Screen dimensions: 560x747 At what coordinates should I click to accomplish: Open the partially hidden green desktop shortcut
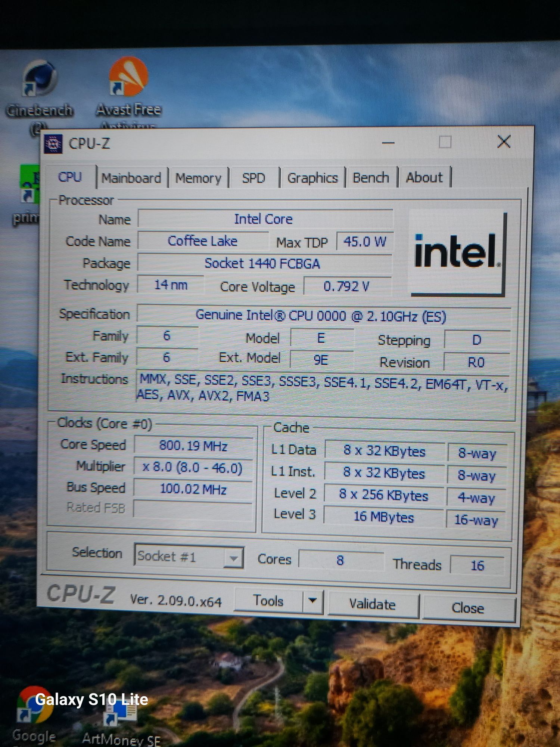[29, 194]
